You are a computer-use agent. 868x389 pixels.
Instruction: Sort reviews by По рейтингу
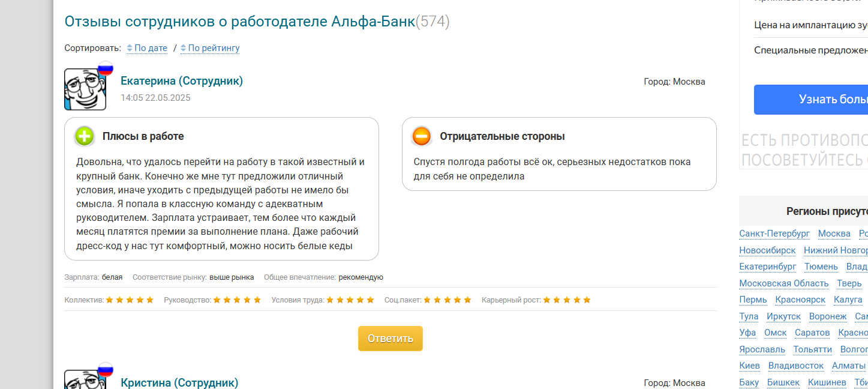[x=214, y=48]
